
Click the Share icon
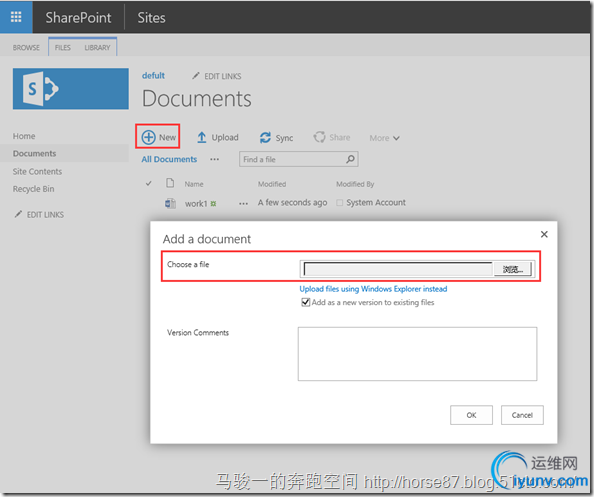click(x=319, y=137)
